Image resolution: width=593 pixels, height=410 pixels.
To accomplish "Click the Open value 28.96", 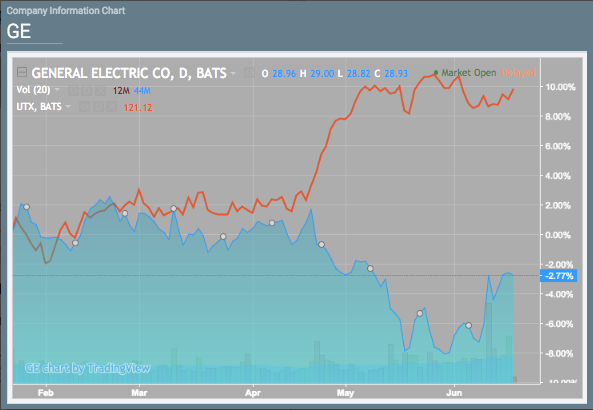I will [284, 73].
